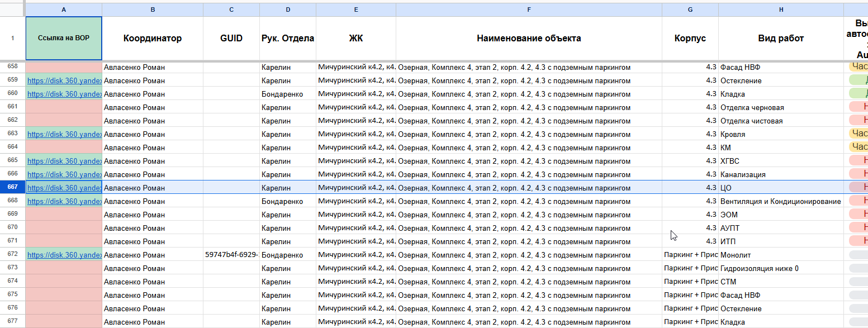Select column C header
Screen dimensions: 868x328
click(231, 10)
